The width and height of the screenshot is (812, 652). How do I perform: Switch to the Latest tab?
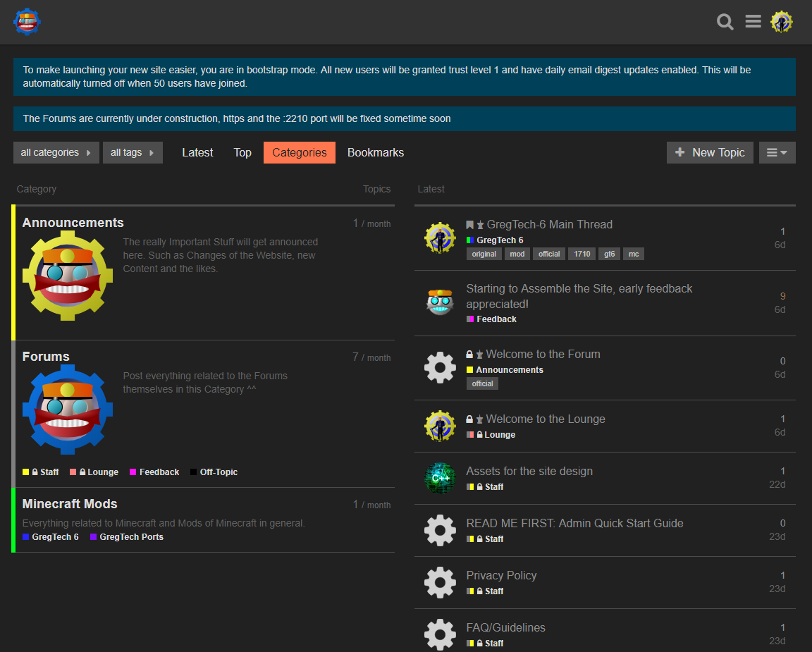point(197,152)
